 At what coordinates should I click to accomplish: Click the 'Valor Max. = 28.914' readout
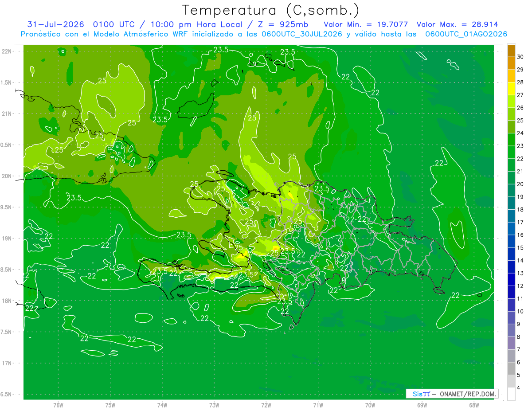(x=457, y=24)
